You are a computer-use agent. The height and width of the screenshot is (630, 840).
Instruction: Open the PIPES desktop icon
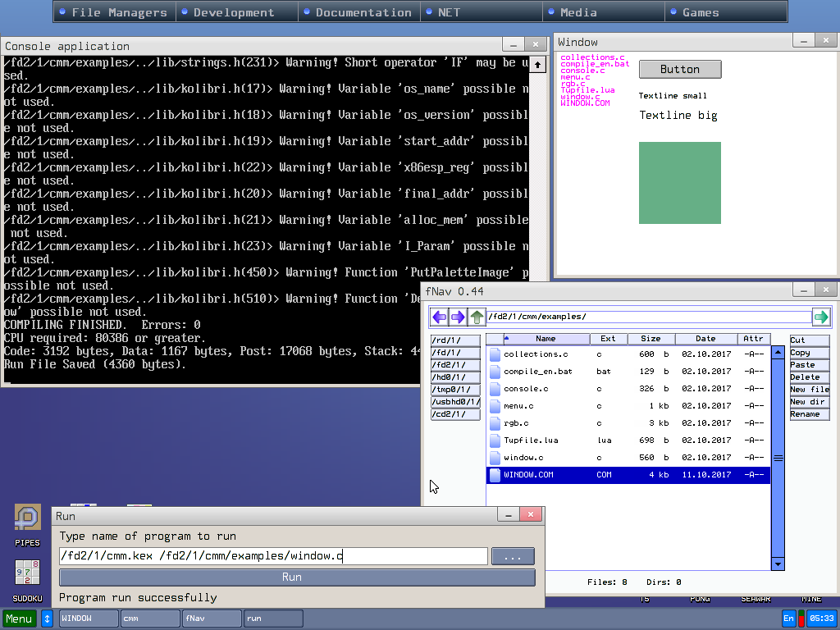[27, 518]
